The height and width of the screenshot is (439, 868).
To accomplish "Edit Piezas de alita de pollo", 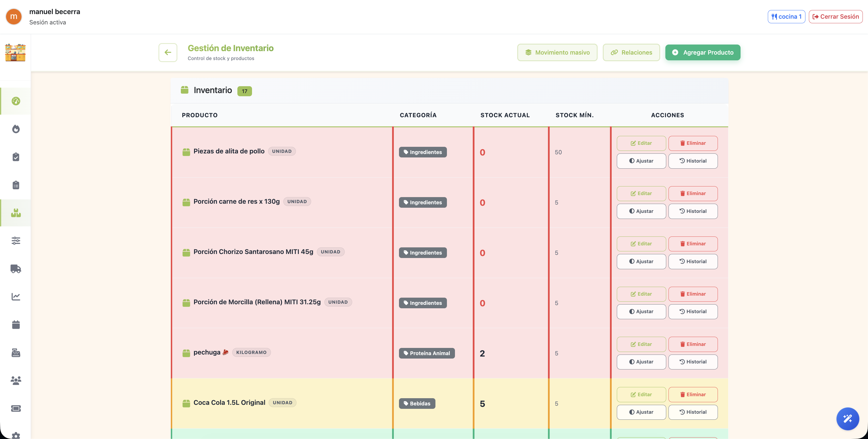I will tap(641, 143).
